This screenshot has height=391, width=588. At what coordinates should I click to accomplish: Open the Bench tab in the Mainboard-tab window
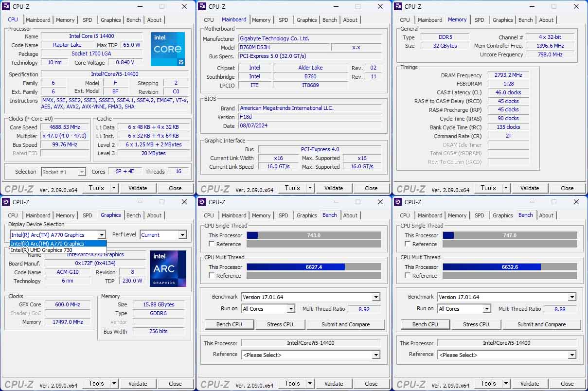(x=329, y=20)
